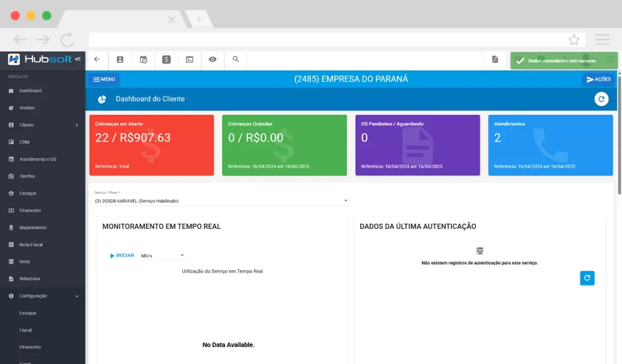Open the Atendimentos blue card

coord(550,145)
